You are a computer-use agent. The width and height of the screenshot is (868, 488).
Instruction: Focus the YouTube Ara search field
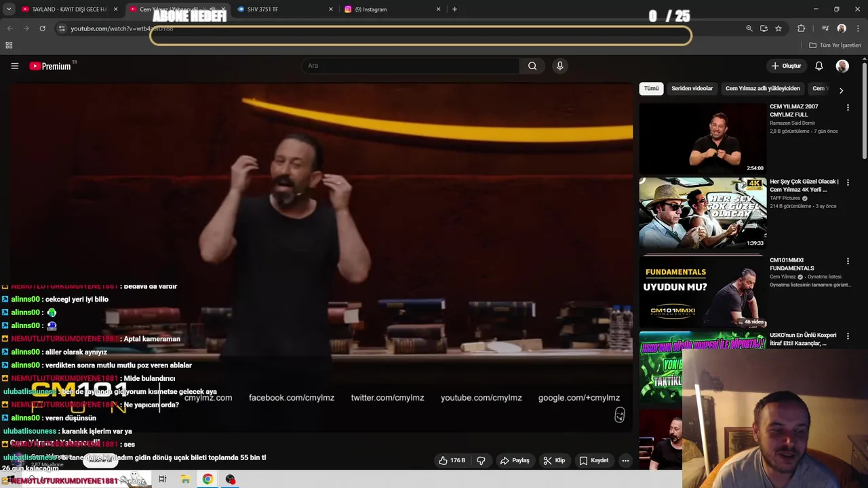coord(410,66)
